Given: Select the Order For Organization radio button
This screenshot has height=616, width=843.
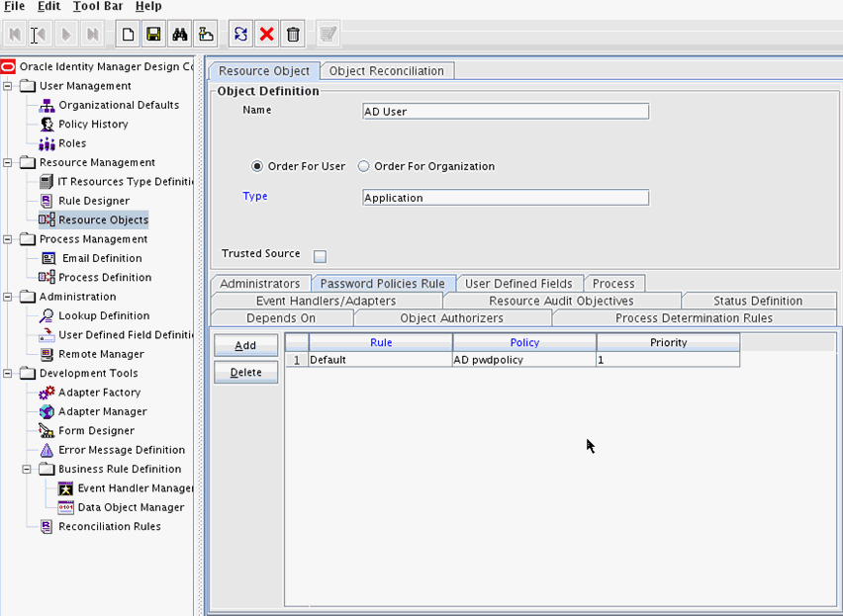Looking at the screenshot, I should pyautogui.click(x=363, y=167).
